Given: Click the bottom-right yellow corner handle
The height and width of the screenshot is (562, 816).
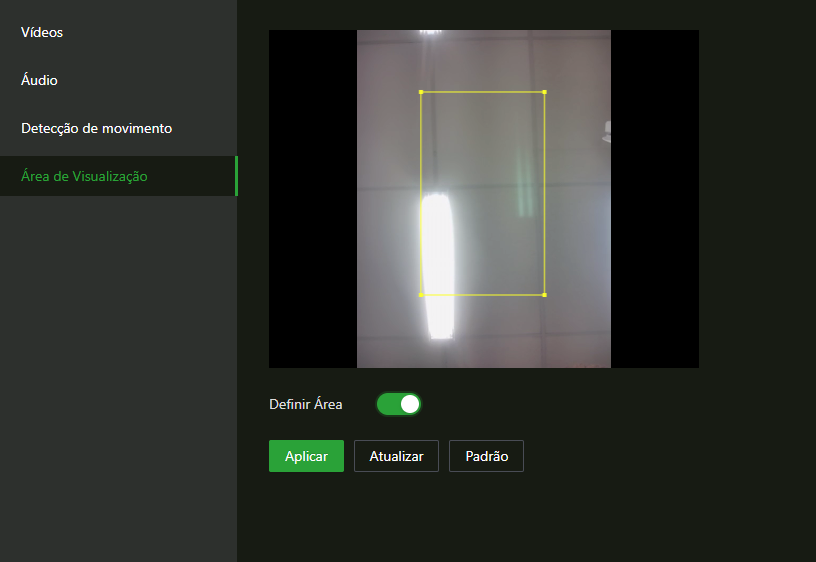Looking at the screenshot, I should pos(544,295).
